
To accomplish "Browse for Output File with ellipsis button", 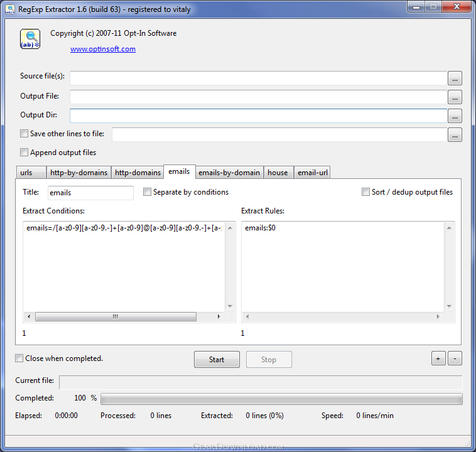I will (x=455, y=97).
